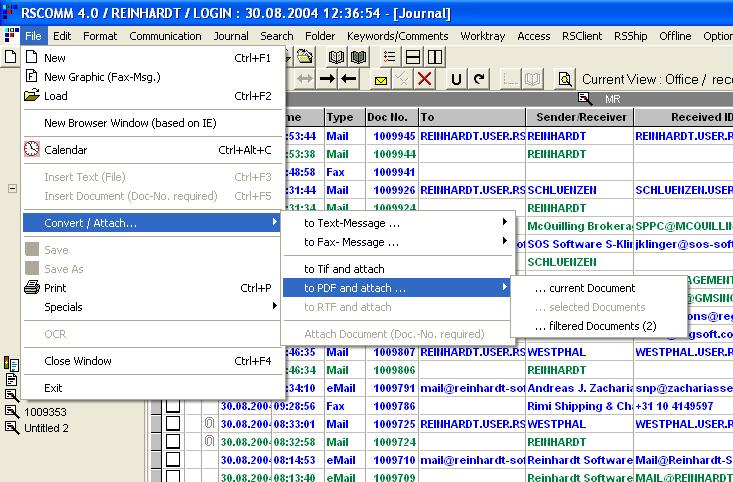Click the list view icon in toolbar

(x=390, y=57)
